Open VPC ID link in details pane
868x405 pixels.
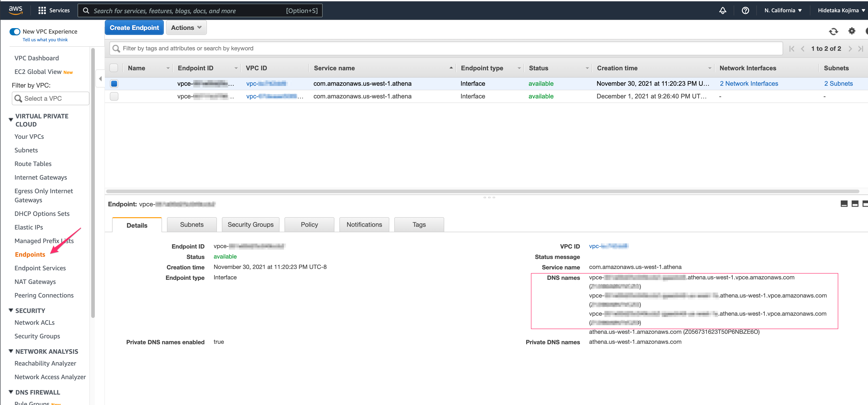[x=608, y=246]
